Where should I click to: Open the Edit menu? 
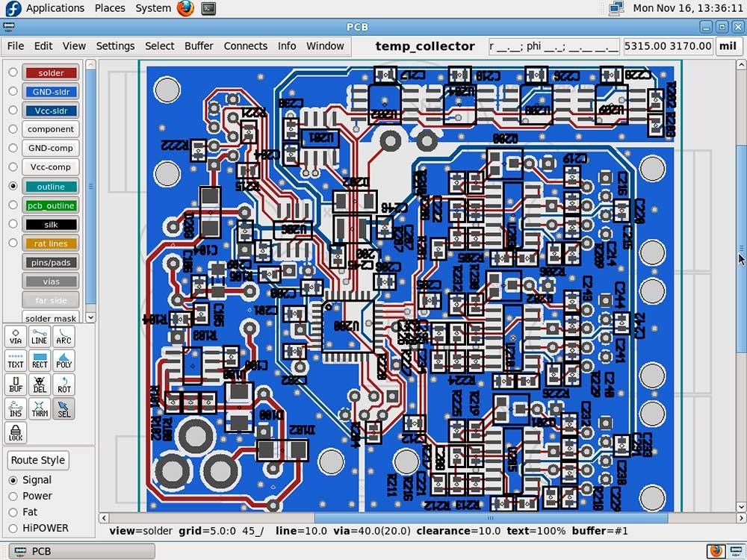(x=43, y=46)
